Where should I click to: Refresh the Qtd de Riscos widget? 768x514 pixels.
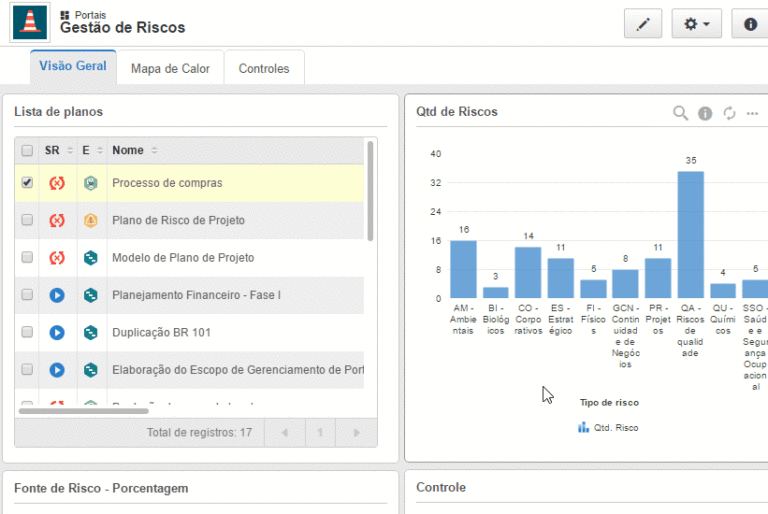729,113
